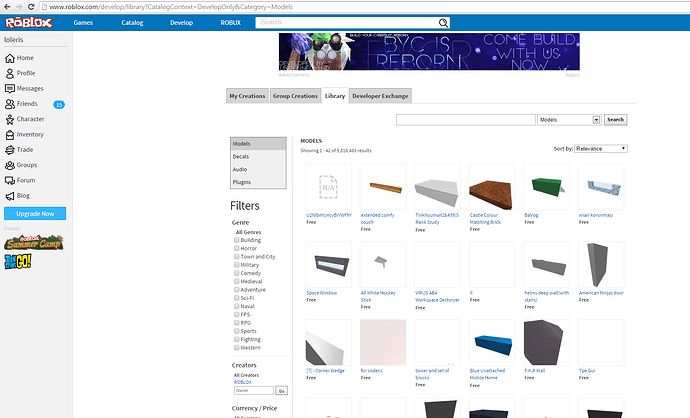
Task: Report the advertisement via Report link
Action: pos(573,75)
